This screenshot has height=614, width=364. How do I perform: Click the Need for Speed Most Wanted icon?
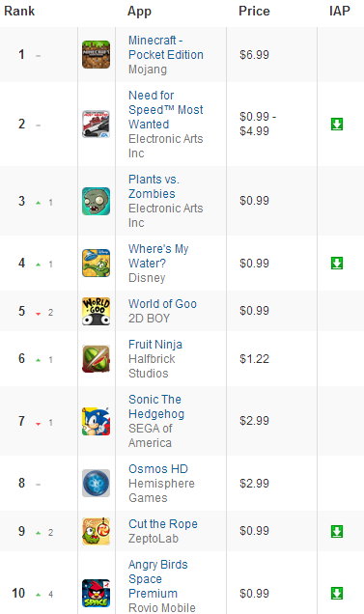96,125
